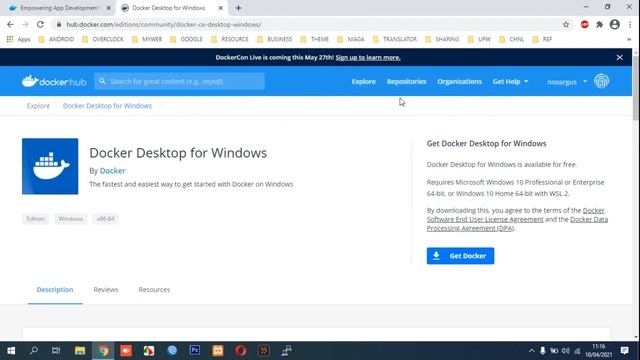Click the Explore breadcrumb link
640x360 pixels.
click(x=38, y=106)
